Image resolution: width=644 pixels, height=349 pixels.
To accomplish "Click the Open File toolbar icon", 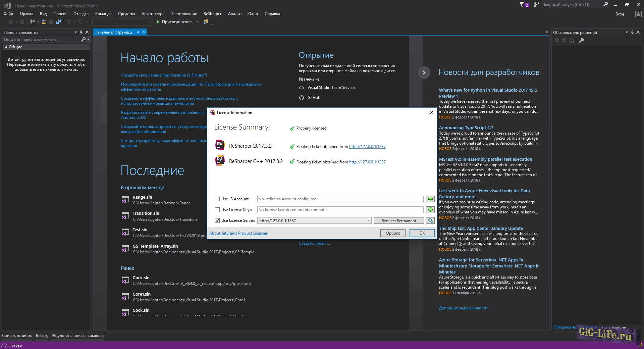I will coord(44,22).
